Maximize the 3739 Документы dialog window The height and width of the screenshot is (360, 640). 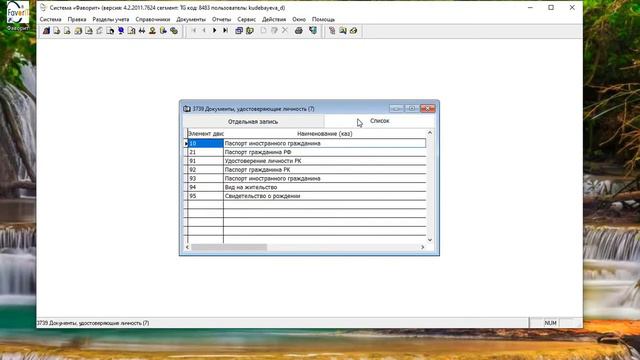point(412,109)
